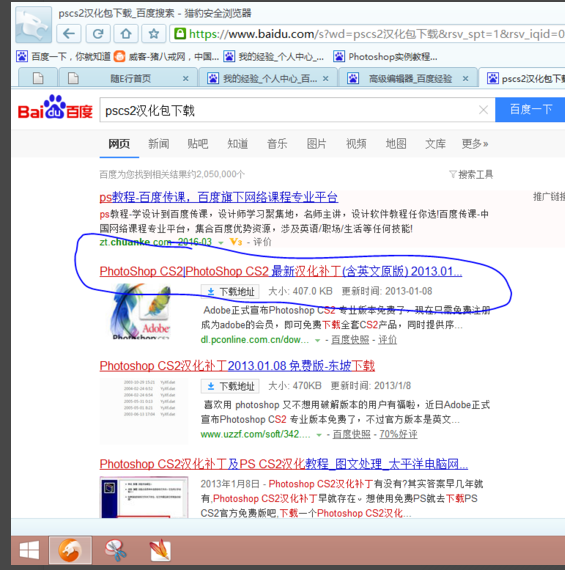Open Photoshop CS2汉化补丁 东坡下载 result
The width and height of the screenshot is (565, 570).
(x=237, y=366)
